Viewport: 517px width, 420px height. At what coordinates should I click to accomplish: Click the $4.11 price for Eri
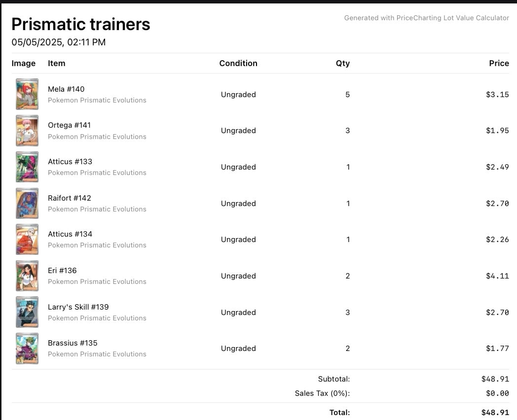click(497, 276)
